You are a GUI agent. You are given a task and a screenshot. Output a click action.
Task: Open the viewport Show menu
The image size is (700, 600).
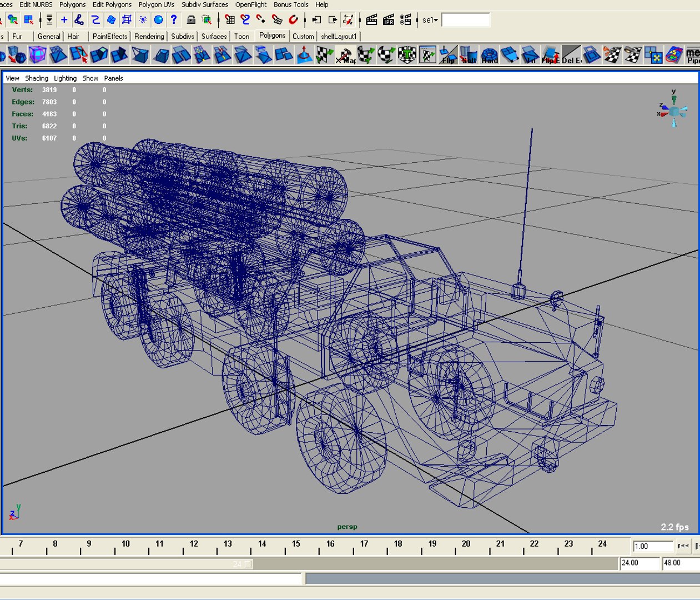click(90, 78)
